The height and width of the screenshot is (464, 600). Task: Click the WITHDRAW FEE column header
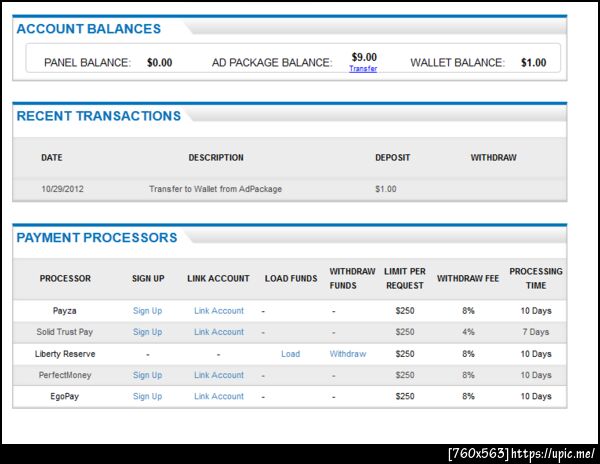pyautogui.click(x=468, y=278)
